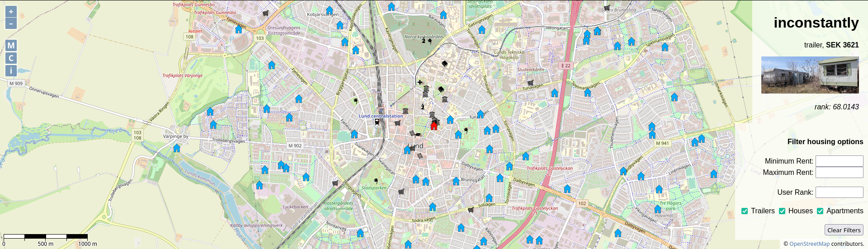Select blue house marker at Varpinge by
This screenshot has width=868, height=249.
pos(177,148)
